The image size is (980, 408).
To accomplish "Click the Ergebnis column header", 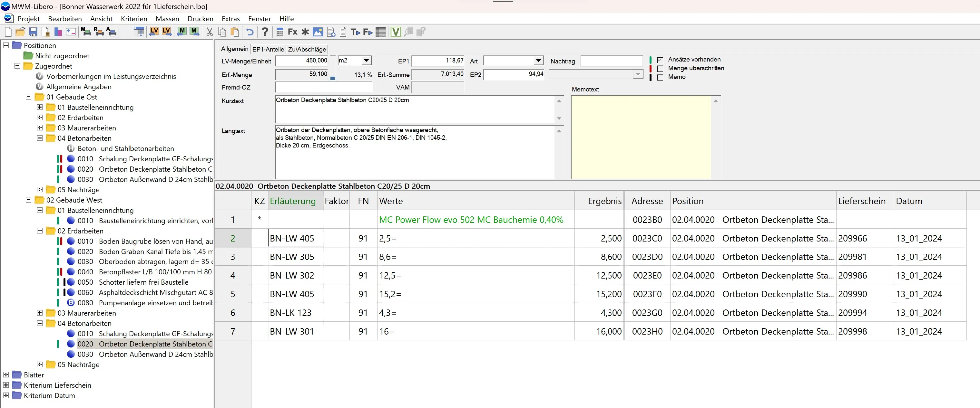I will point(599,201).
